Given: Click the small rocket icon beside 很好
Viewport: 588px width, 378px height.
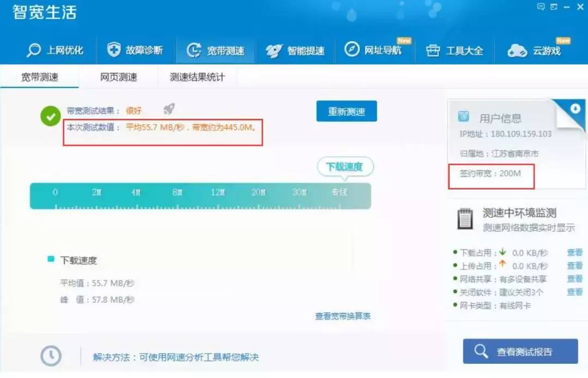Looking at the screenshot, I should [x=169, y=109].
